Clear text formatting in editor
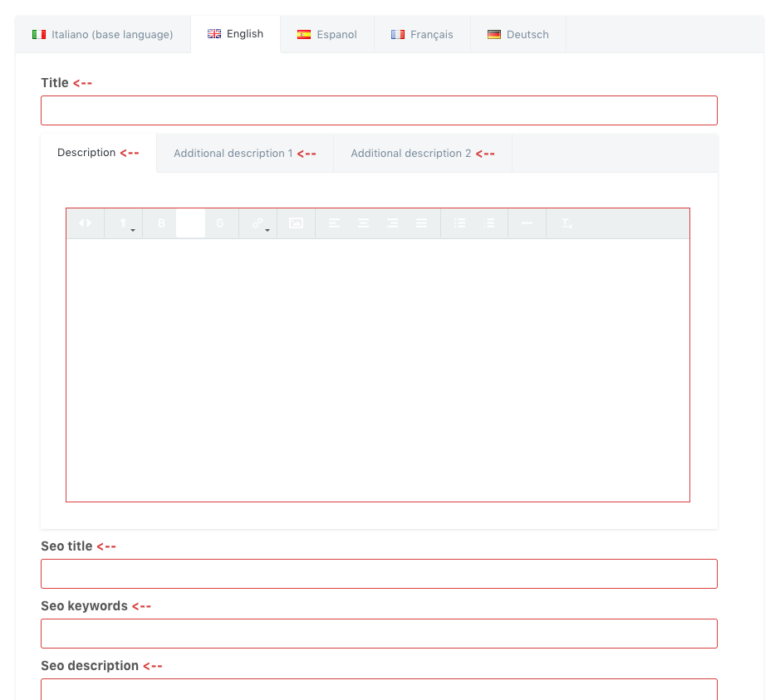 point(567,223)
